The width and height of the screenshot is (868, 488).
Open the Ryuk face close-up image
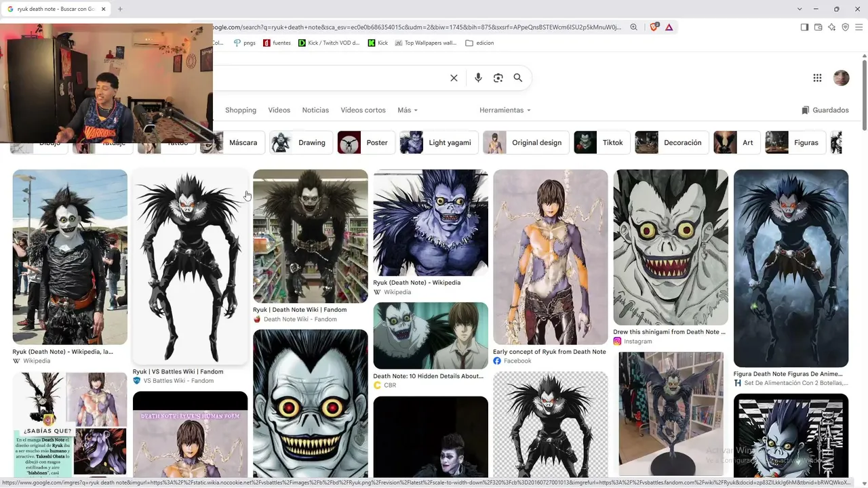tap(311, 404)
